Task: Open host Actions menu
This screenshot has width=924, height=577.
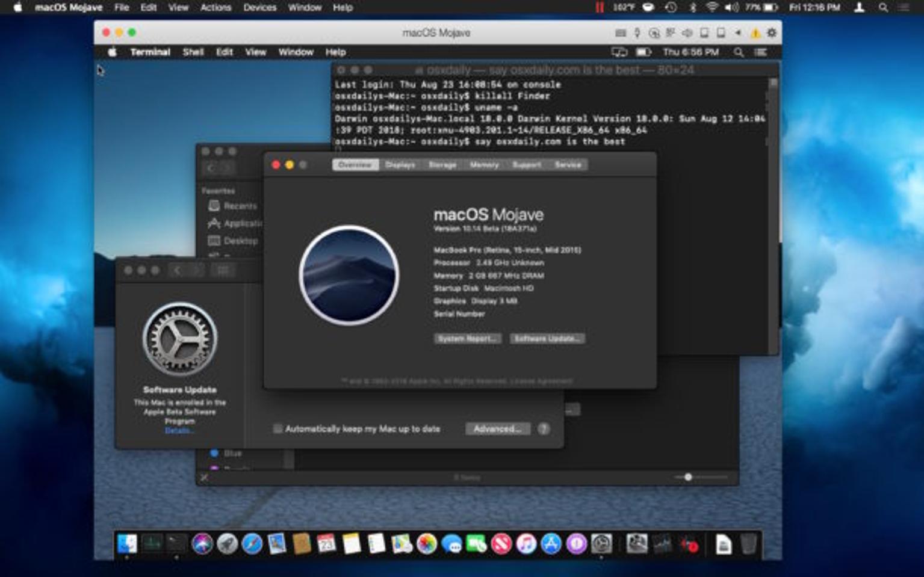Action: point(215,7)
